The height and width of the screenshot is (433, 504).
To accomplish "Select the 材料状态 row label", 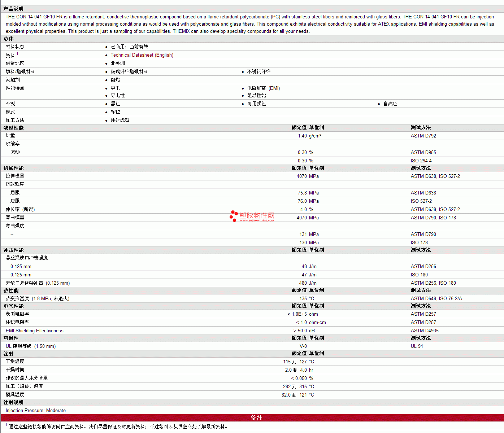I will click(x=15, y=47).
